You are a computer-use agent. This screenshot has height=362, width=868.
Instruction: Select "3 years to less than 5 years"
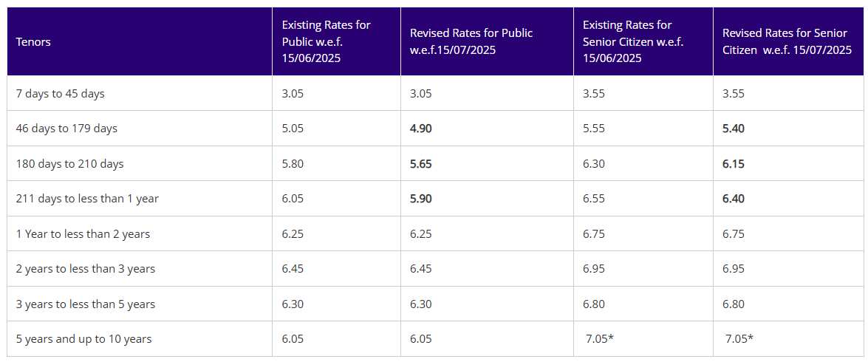[x=86, y=304]
